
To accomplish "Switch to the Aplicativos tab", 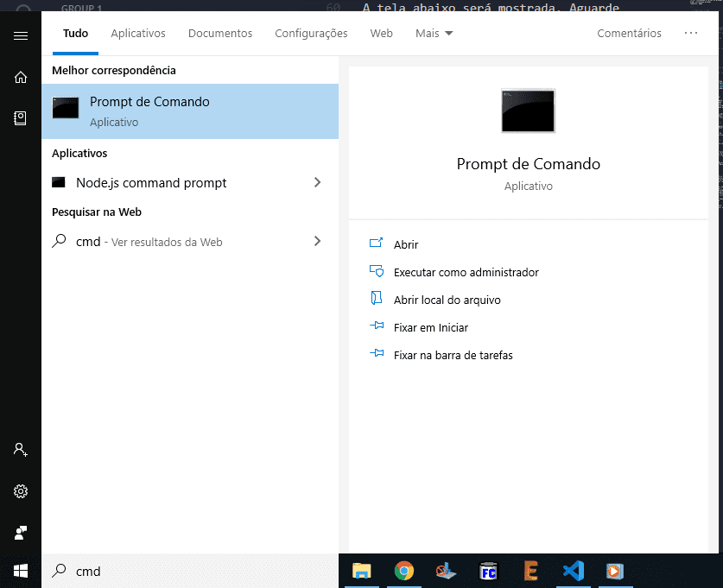I will (138, 33).
